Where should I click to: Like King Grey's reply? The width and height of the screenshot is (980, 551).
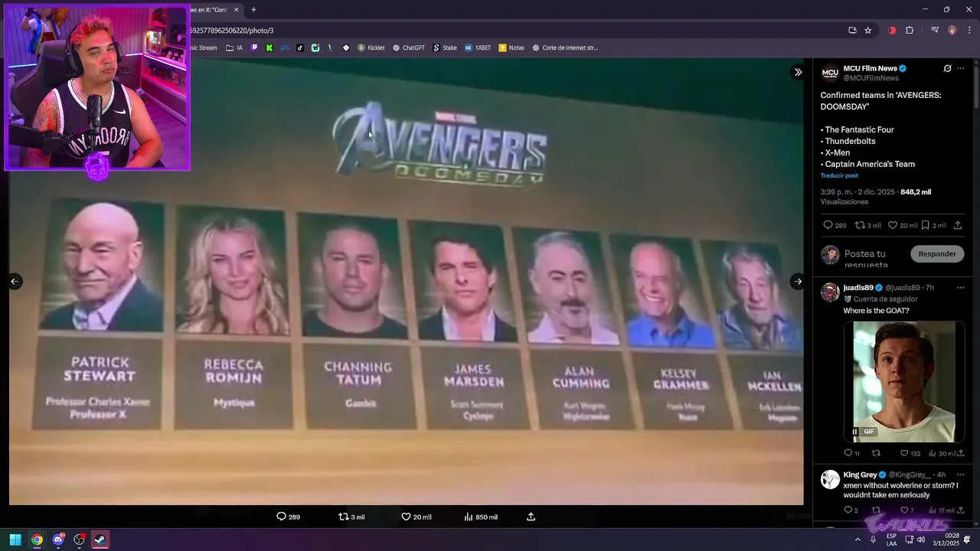click(904, 510)
